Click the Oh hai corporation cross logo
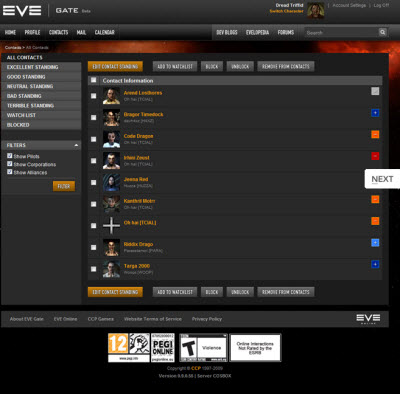 [x=111, y=226]
